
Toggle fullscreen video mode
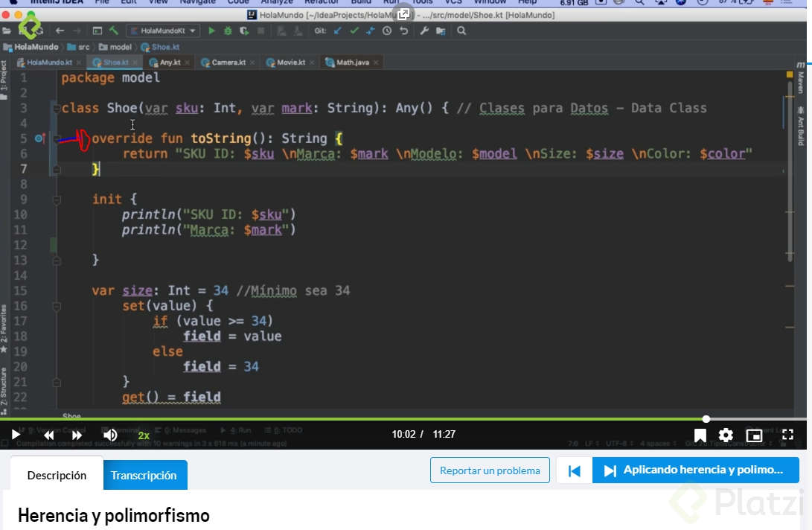point(787,435)
